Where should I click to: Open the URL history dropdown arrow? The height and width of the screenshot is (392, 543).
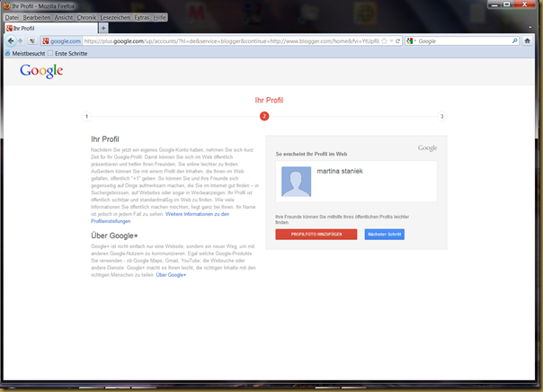point(391,40)
